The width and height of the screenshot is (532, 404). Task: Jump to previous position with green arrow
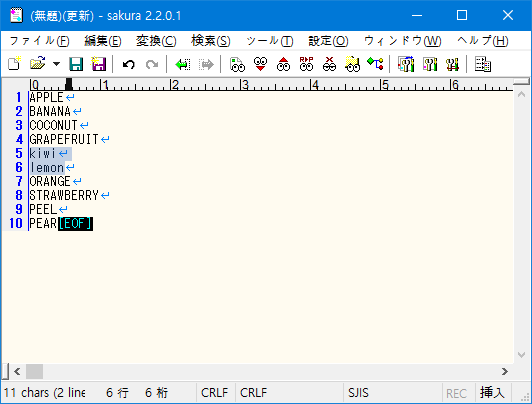point(183,64)
